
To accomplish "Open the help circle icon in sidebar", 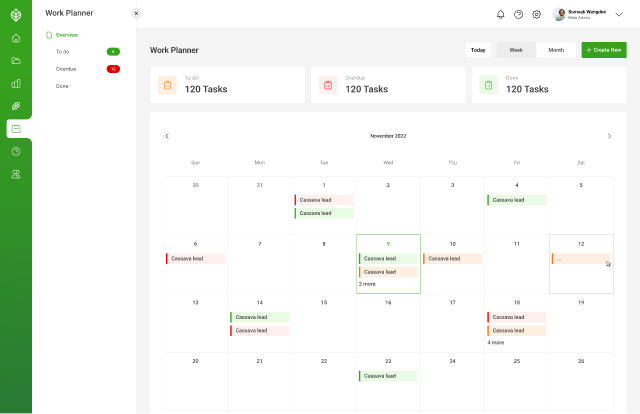I will pos(16,151).
